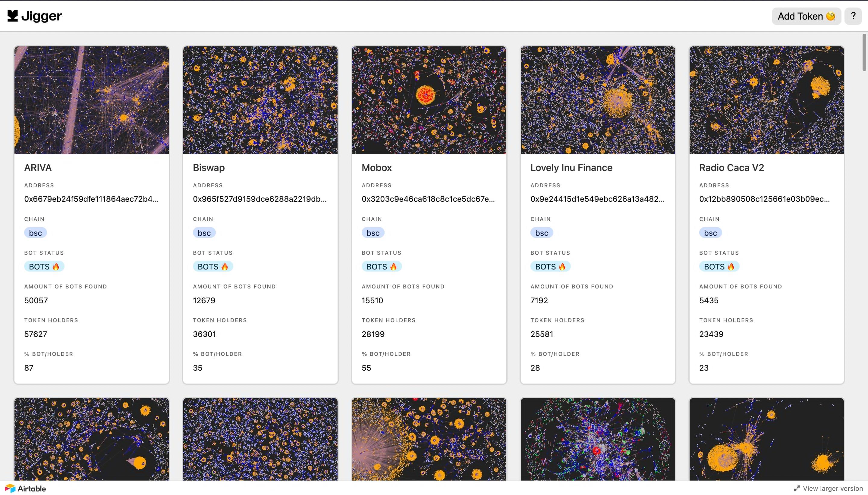Click the BOTS fire badge on ARIVA card

[44, 266]
